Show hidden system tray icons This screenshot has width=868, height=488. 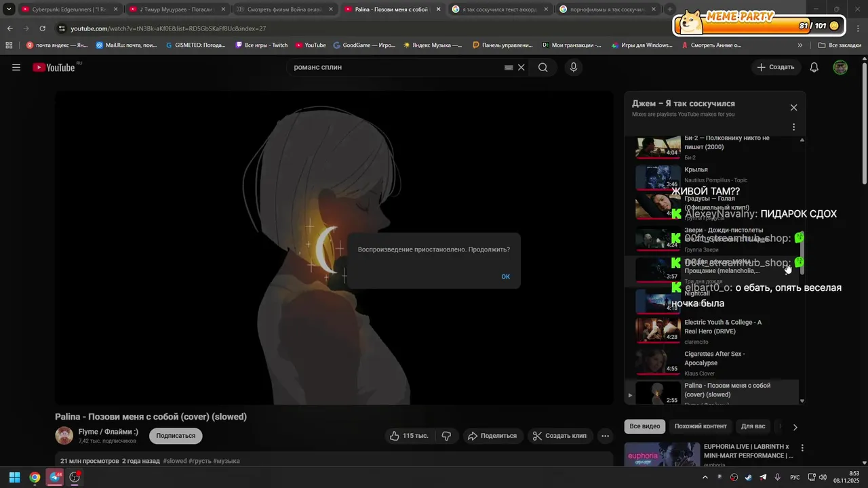click(x=705, y=477)
